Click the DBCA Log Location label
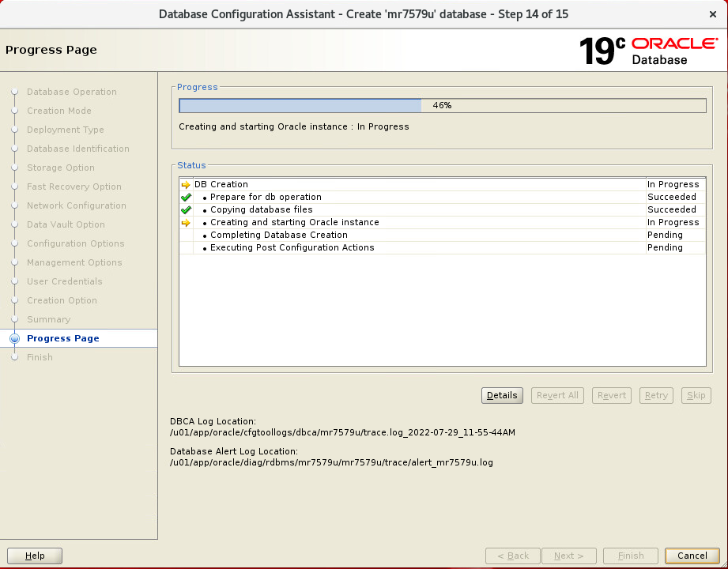This screenshot has width=728, height=569. point(213,421)
